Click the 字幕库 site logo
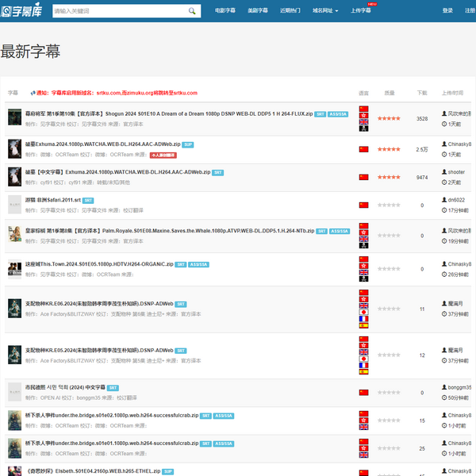This screenshot has height=476, width=476. tap(22, 11)
